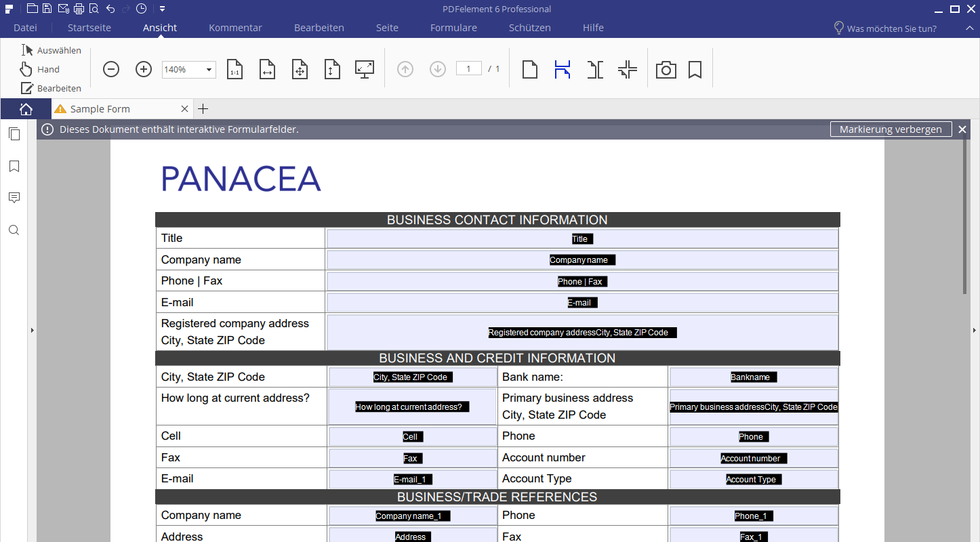The width and height of the screenshot is (980, 542).
Task: Dismiss the form fields notification bar
Action: point(962,129)
